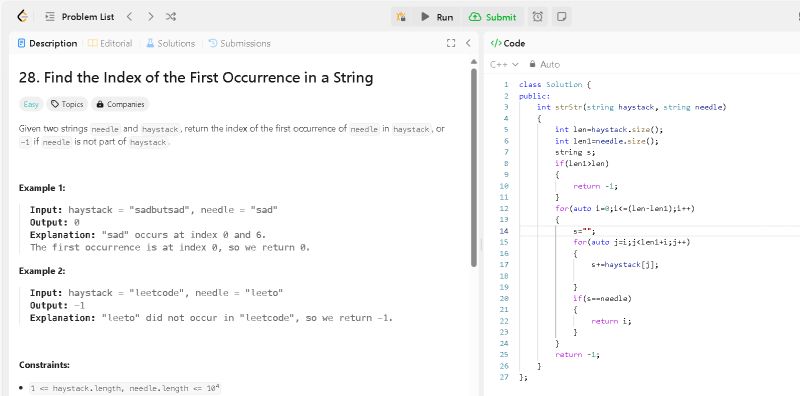Click the 'leetcode' example input line
The width and height of the screenshot is (800, 396).
point(156,293)
